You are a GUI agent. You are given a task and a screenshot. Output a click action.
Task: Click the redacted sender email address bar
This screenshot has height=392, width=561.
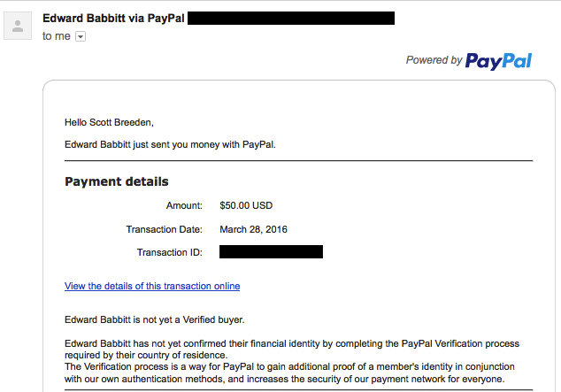tap(291, 19)
